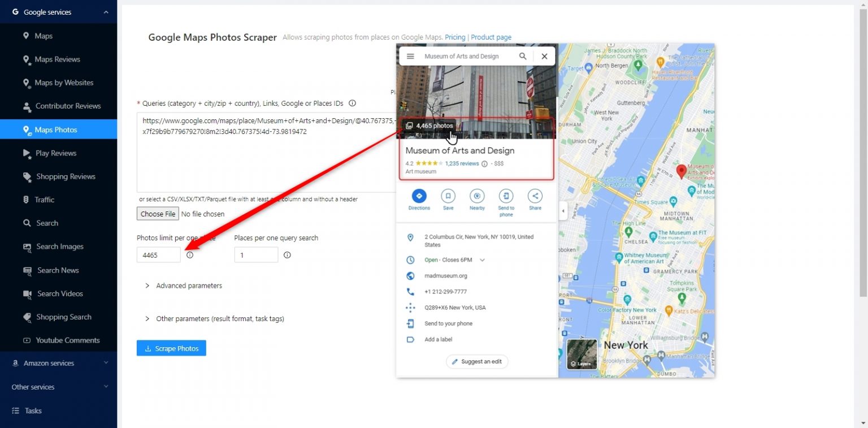
Task: Select Search Images in the sidebar
Action: [59, 247]
